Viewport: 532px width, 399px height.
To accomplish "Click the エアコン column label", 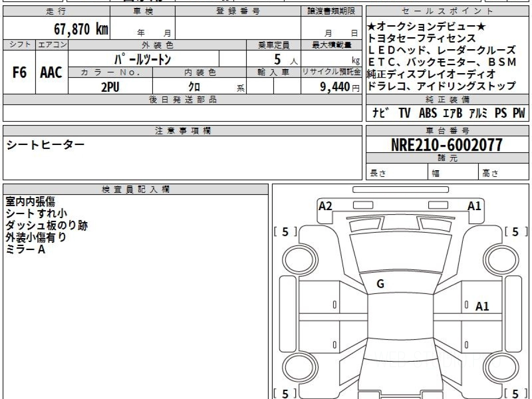I will (52, 45).
